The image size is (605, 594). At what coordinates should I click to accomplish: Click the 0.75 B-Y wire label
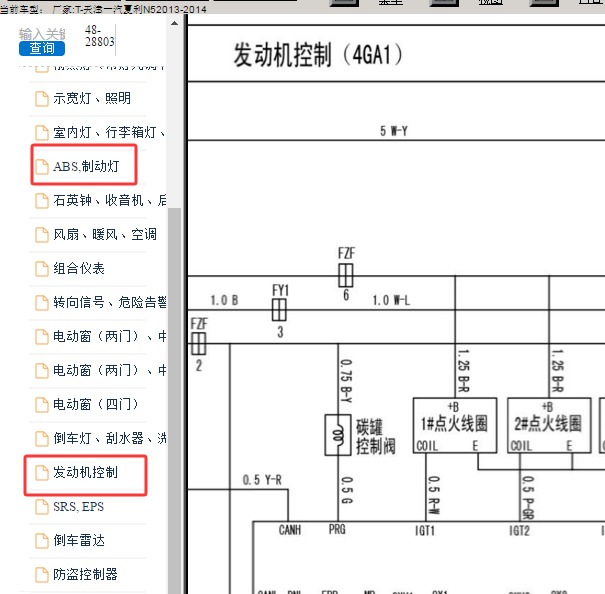point(346,381)
